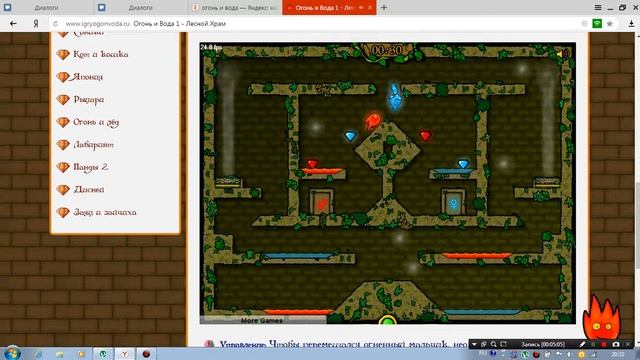Click system tray volume icon
This screenshot has width=640, height=360.
click(569, 355)
